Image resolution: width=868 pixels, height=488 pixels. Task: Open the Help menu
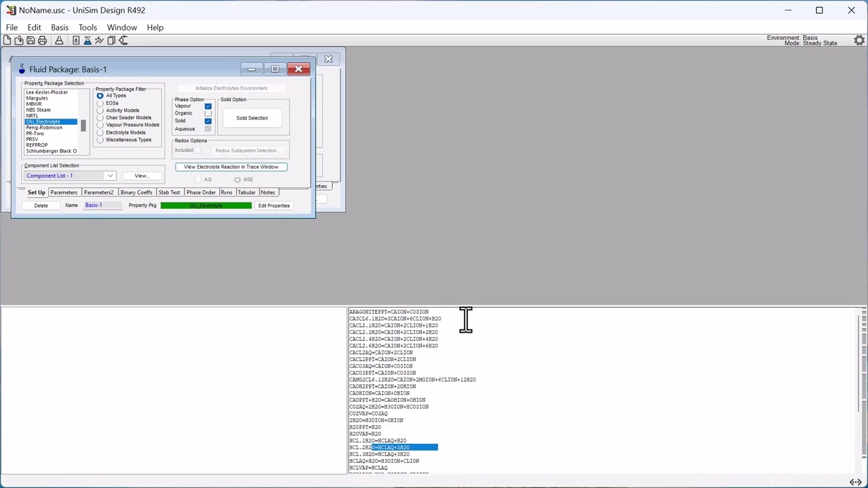[155, 27]
